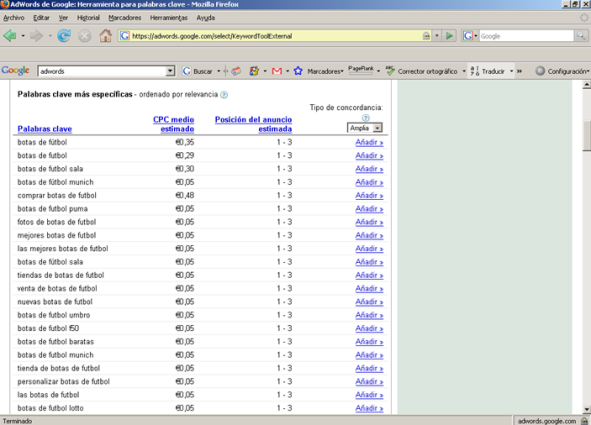Click the padlock icon in the address bar
591x425 pixels.
[x=426, y=36]
